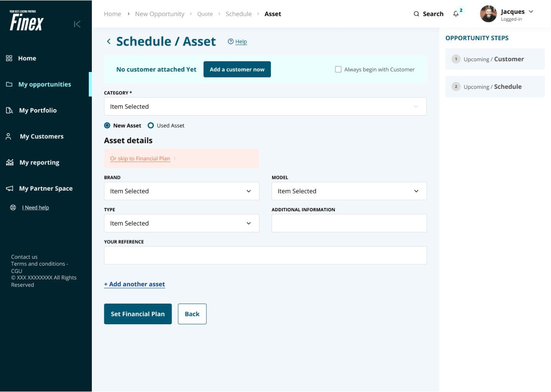Click the My reporting chart icon
The width and height of the screenshot is (551, 392).
9,163
